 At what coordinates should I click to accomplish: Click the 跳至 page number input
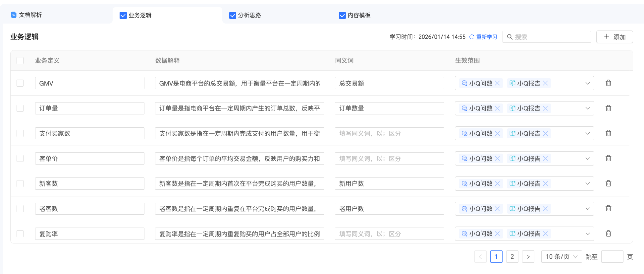pyautogui.click(x=612, y=256)
